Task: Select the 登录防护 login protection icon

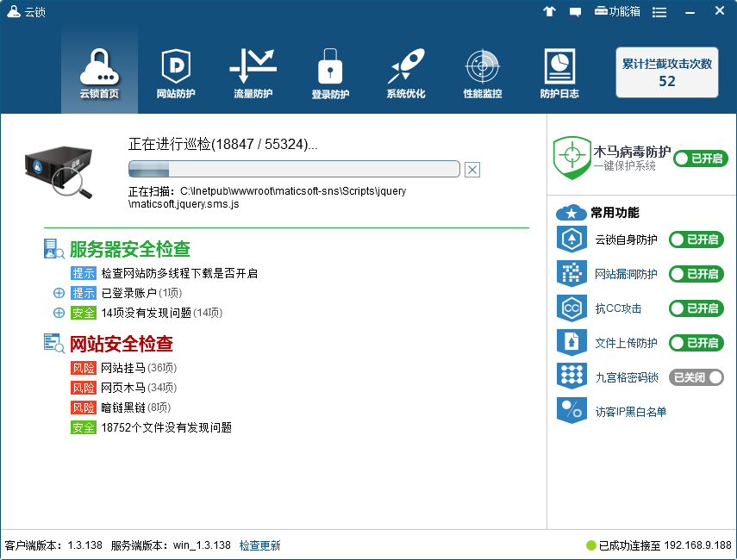Action: pos(329,72)
